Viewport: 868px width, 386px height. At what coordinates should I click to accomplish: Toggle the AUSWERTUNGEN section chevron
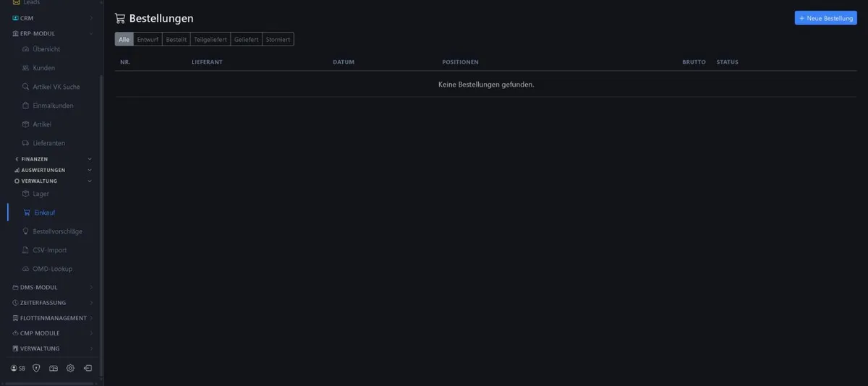(90, 171)
